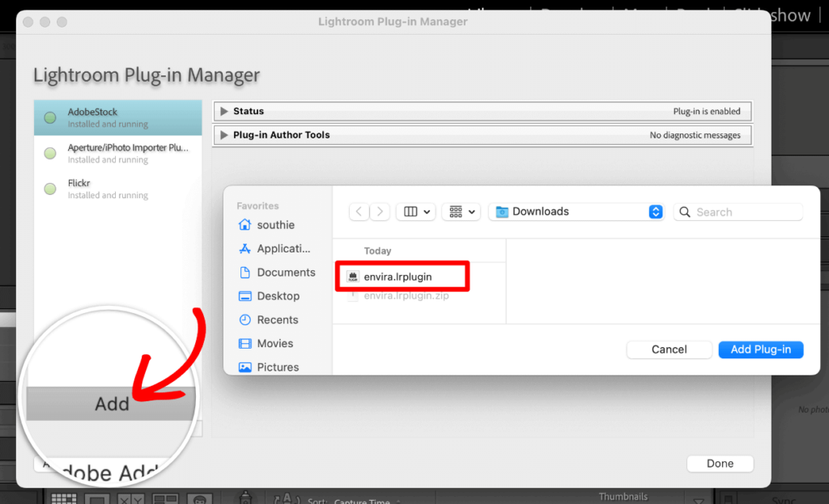Open Movies folder in Favorites sidebar

click(266, 343)
